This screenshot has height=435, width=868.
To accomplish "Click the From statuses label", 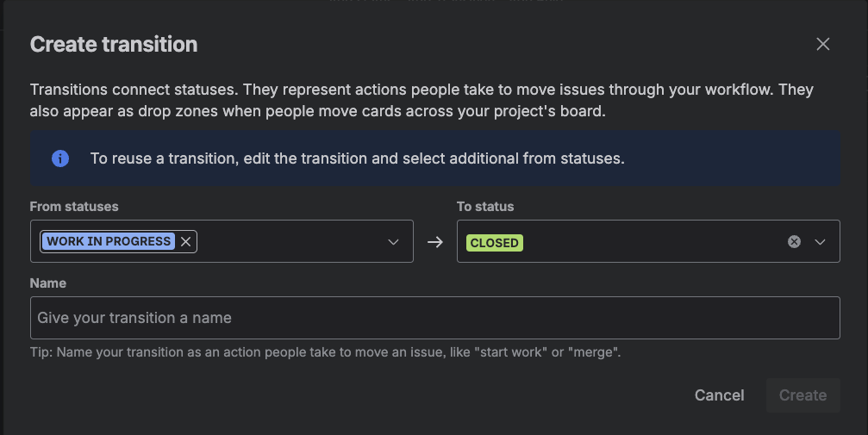I will coord(74,207).
